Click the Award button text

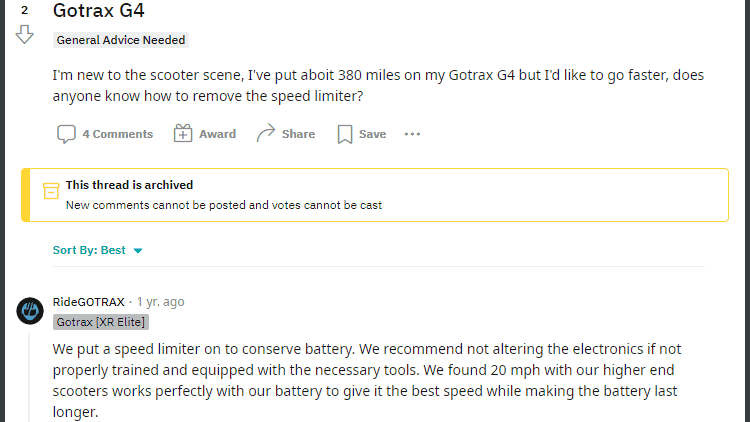pyautogui.click(x=217, y=134)
